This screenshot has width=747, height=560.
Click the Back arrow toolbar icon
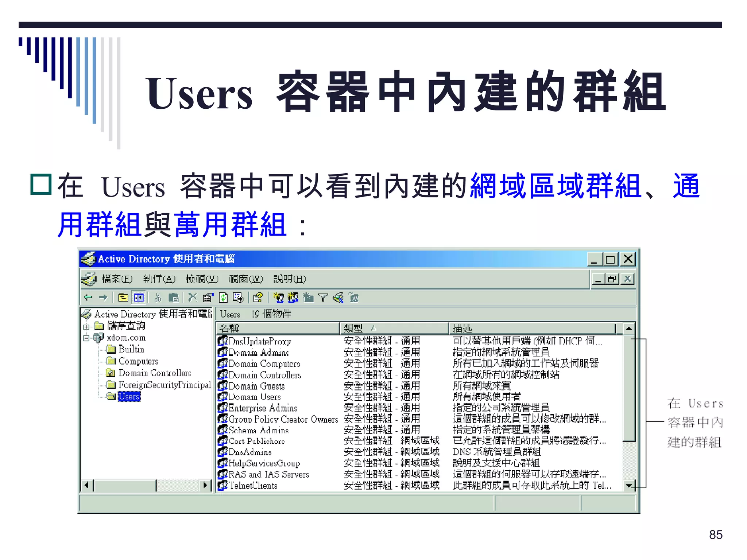(88, 297)
